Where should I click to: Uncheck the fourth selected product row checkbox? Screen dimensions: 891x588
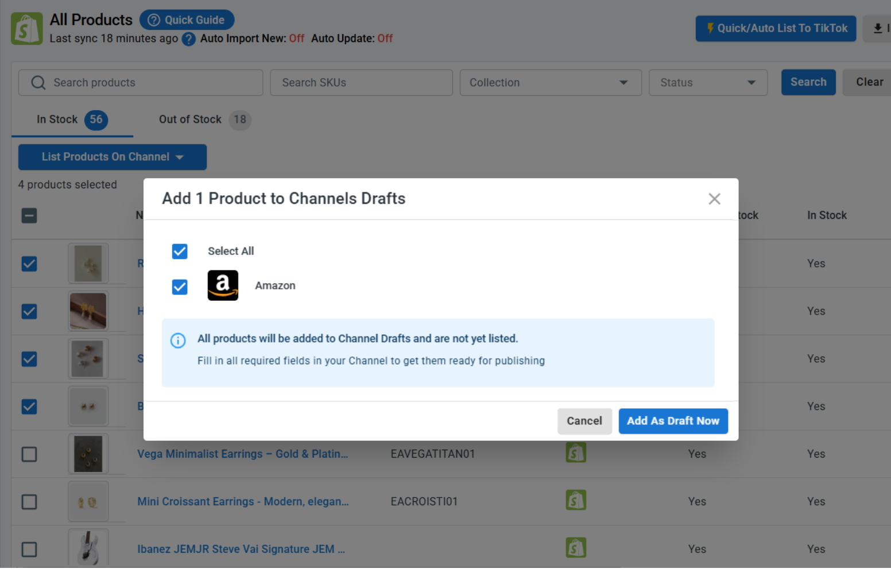point(29,407)
